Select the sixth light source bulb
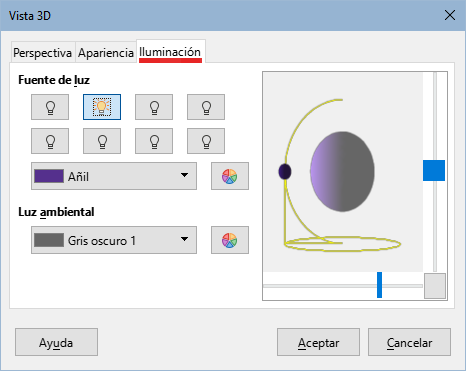 click(102, 141)
